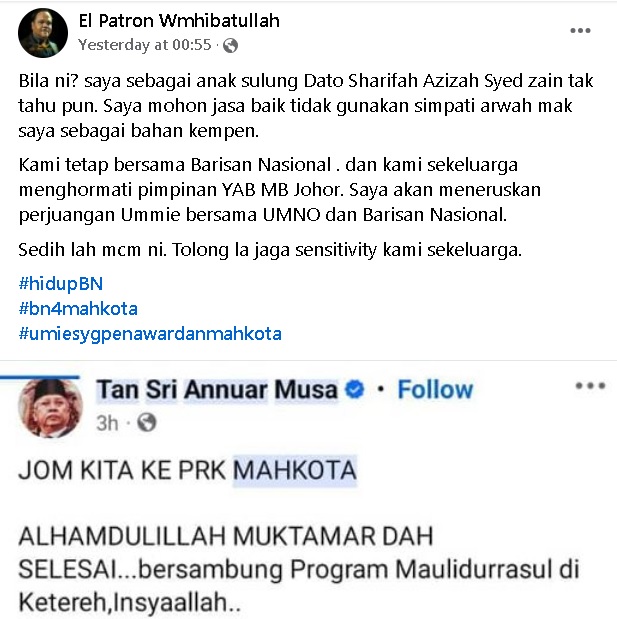Image resolution: width=617 pixels, height=619 pixels.
Task: Click the 3h timestamp on Annuar Musa post
Action: point(107,423)
